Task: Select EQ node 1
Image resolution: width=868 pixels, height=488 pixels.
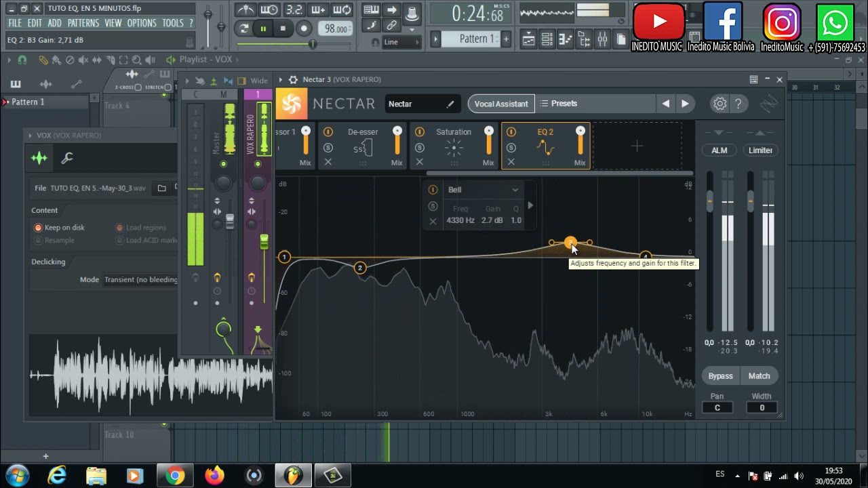Action: tap(284, 257)
